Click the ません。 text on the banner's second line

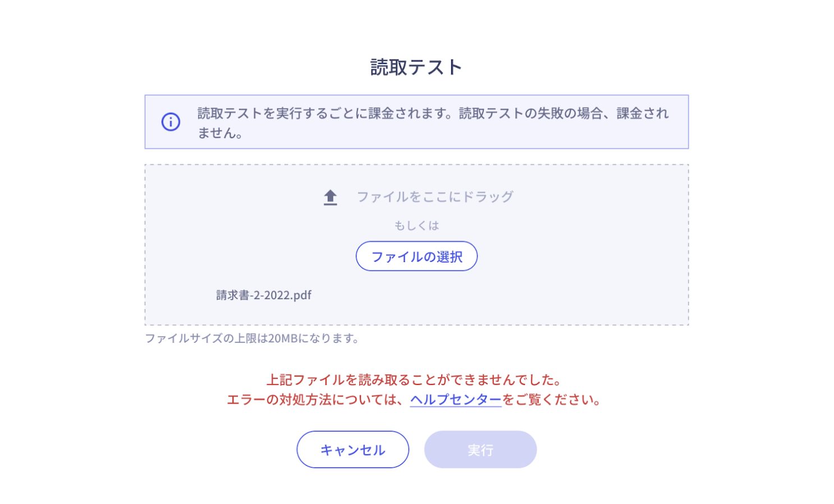click(x=220, y=133)
